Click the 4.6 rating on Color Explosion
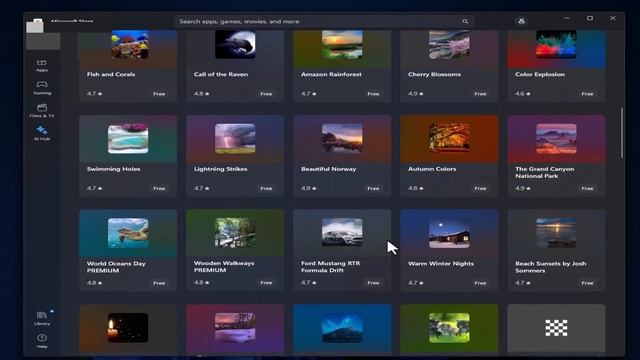This screenshot has width=640, height=360. (523, 94)
